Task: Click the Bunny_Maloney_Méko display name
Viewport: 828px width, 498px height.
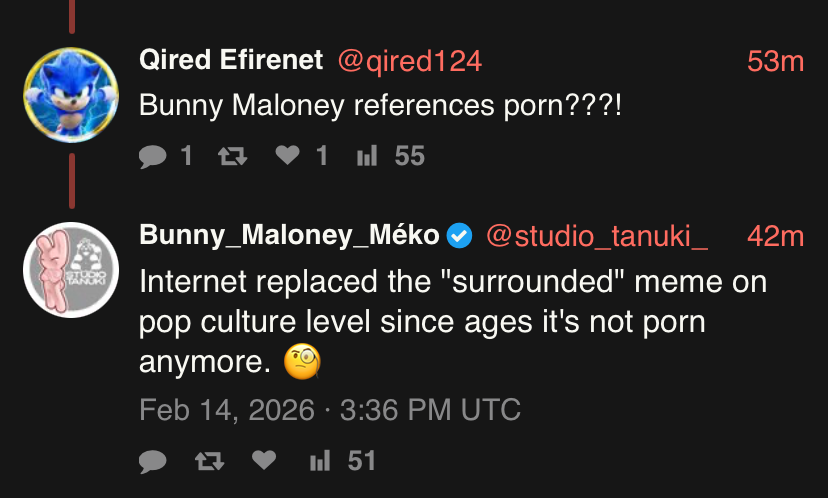Action: [290, 235]
